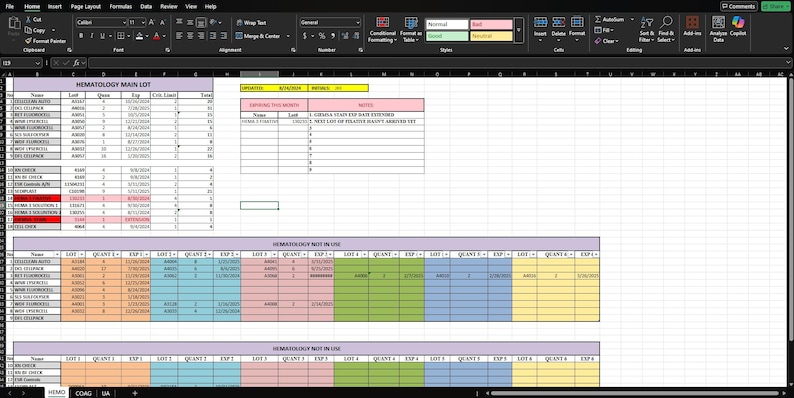Apply top vertical alignment
The height and width of the screenshot is (398, 794).
click(x=179, y=22)
